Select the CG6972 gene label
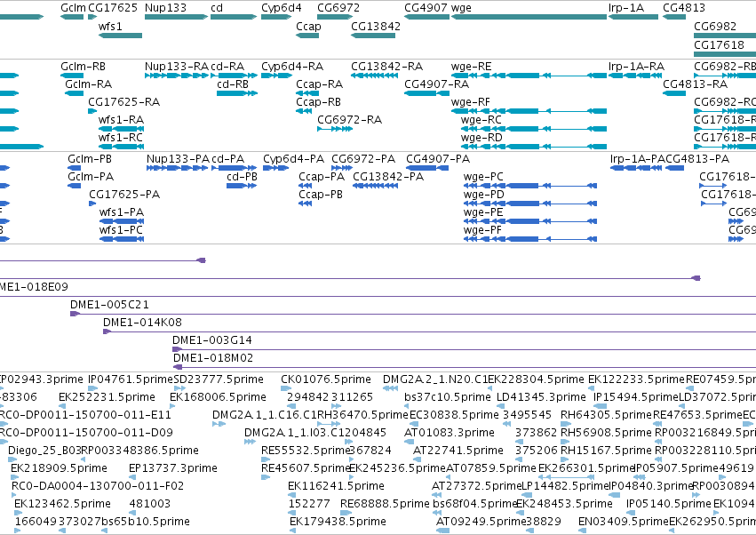This screenshot has width=756, height=535. click(338, 8)
